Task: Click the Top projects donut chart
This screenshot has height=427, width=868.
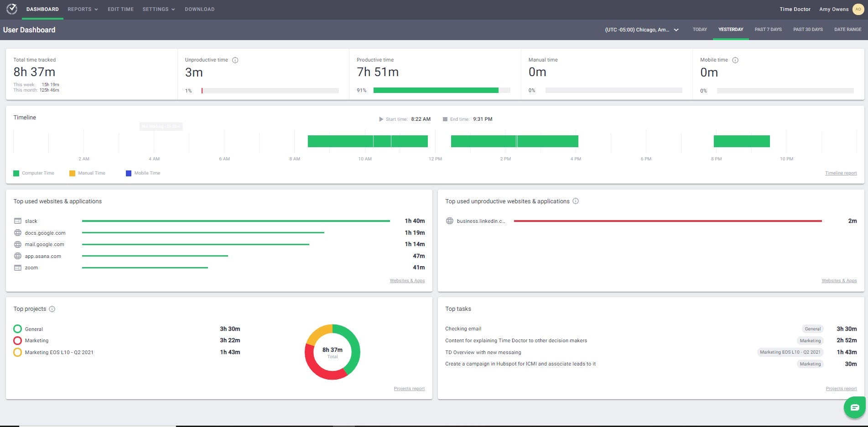Action: pos(333,352)
